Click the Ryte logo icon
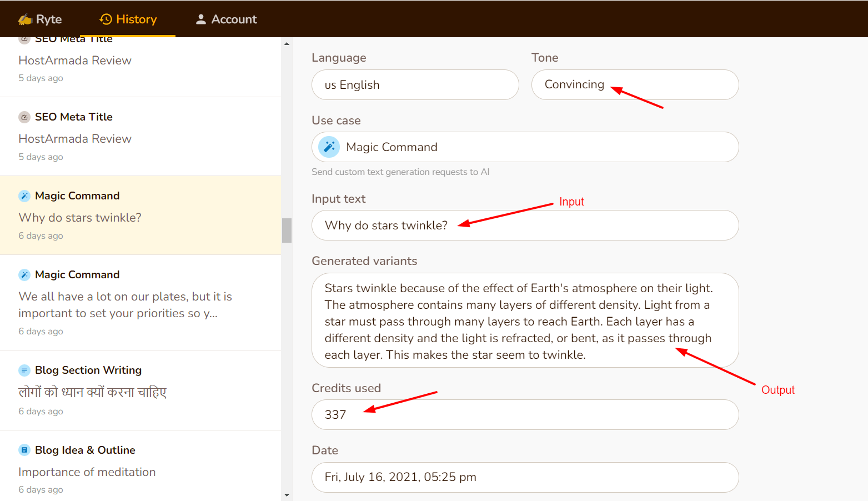 25,19
